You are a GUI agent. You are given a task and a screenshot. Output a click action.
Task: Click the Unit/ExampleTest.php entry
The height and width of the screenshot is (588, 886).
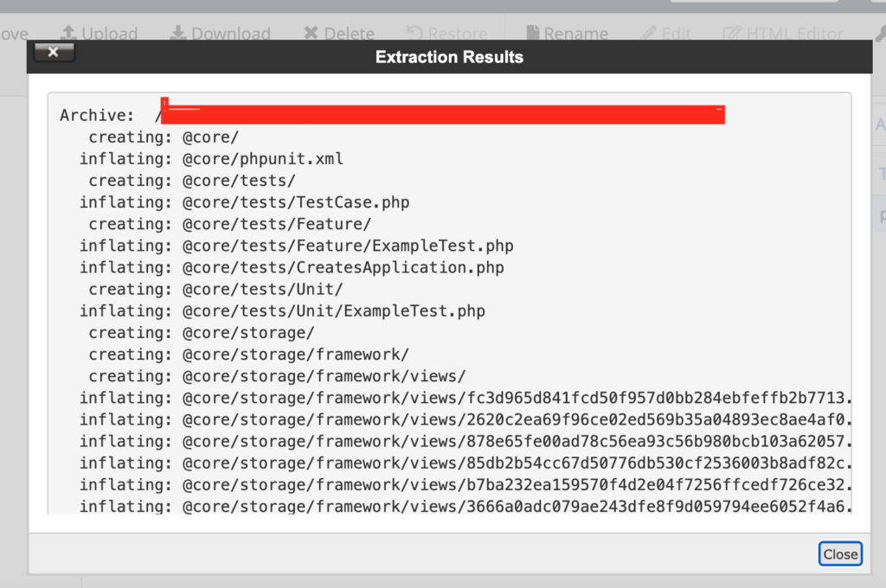(x=333, y=310)
